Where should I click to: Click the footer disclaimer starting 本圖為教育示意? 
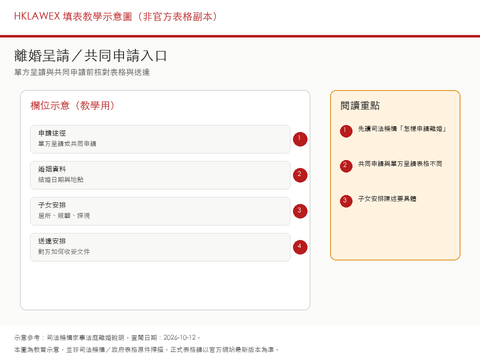[x=146, y=350]
